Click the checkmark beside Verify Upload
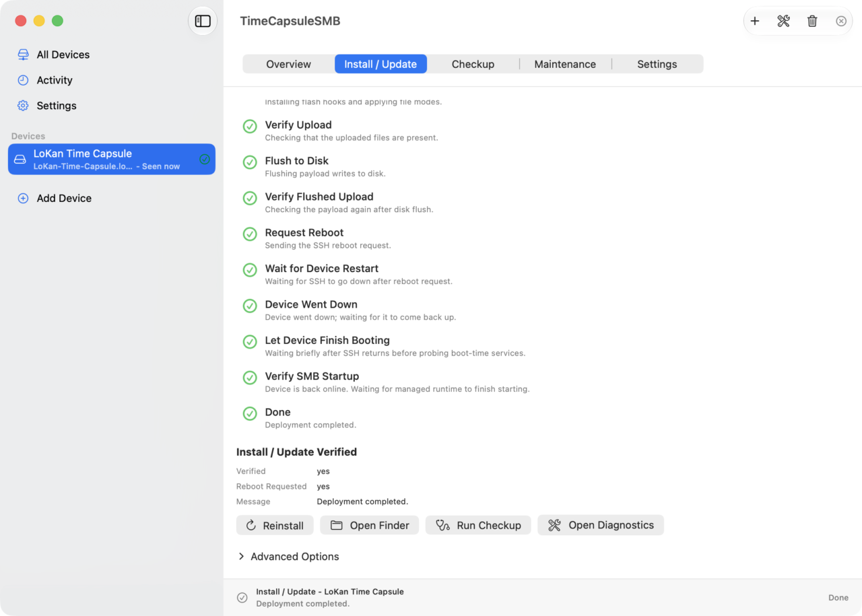Screen dimensions: 862x616 (x=250, y=126)
